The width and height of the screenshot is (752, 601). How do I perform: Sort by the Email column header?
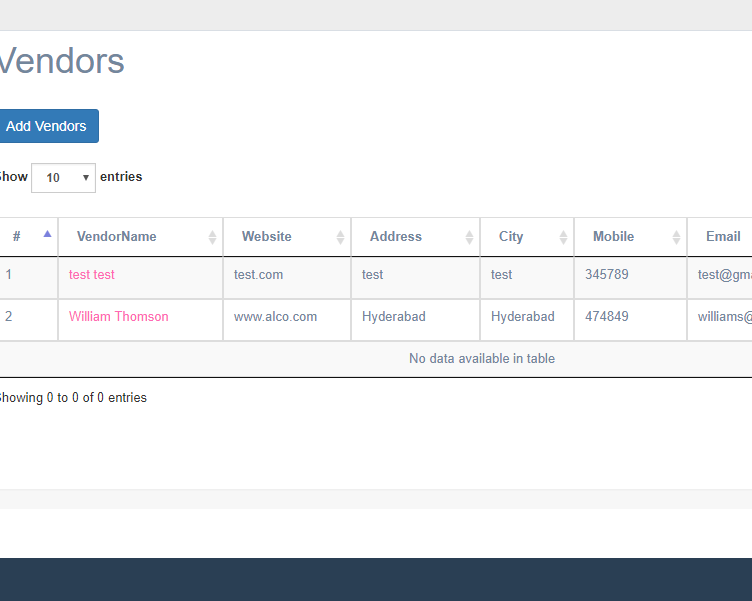(x=720, y=236)
